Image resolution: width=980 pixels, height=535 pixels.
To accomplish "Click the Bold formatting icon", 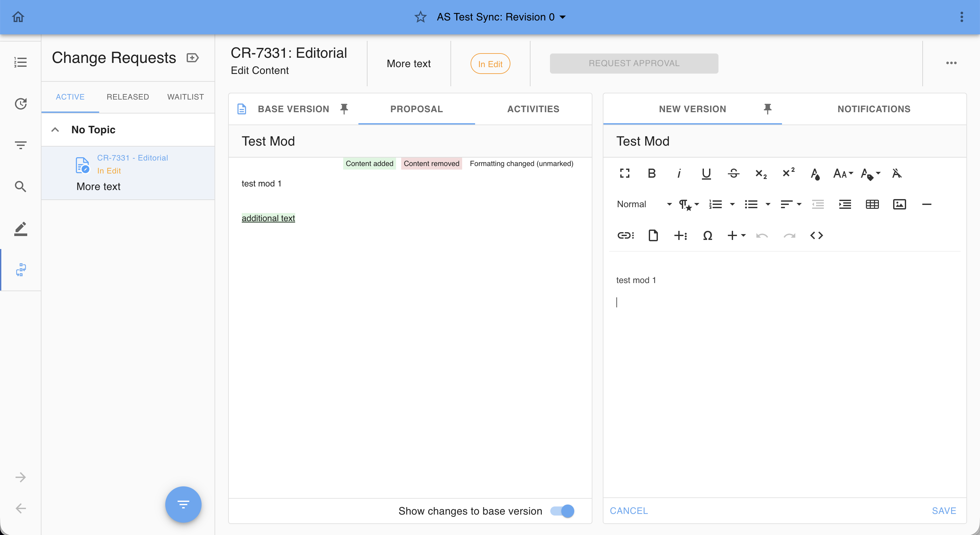I will tap(652, 173).
